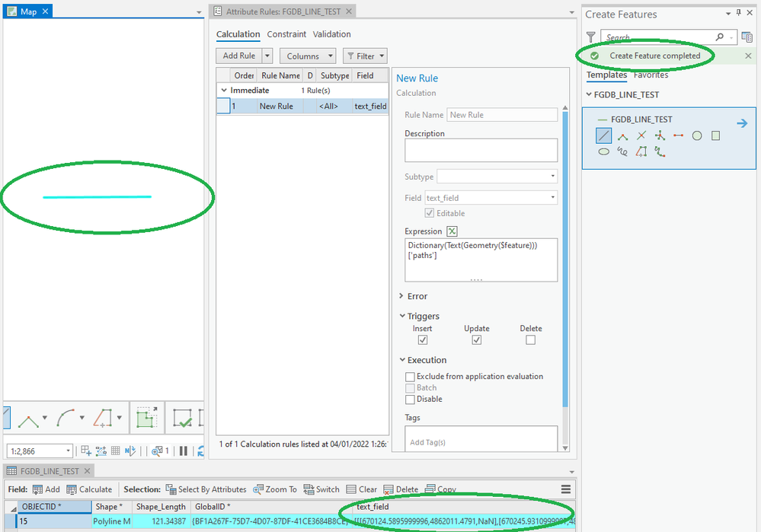Screen dimensions: 761x532
Task: Collapse FGDB_LINE_TEST template group
Action: [x=589, y=94]
